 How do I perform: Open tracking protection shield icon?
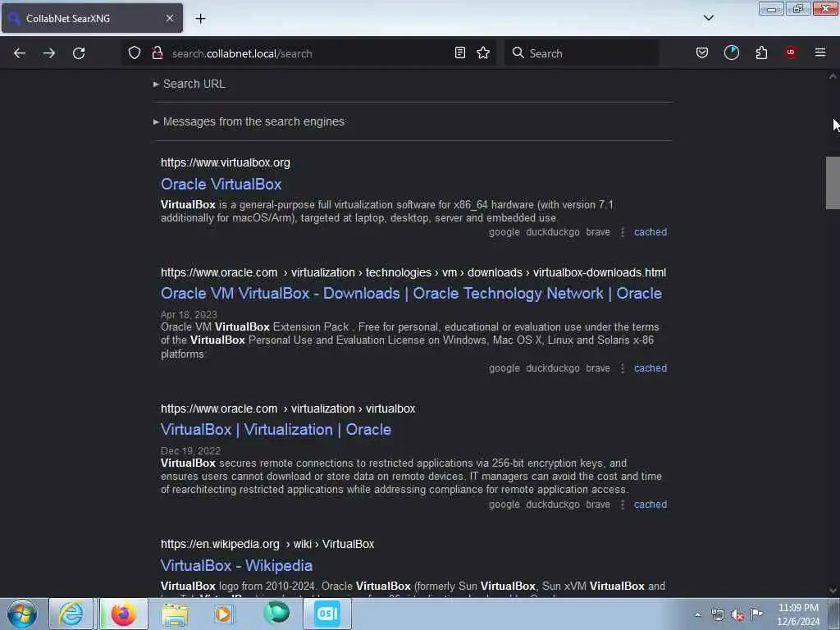(x=135, y=52)
